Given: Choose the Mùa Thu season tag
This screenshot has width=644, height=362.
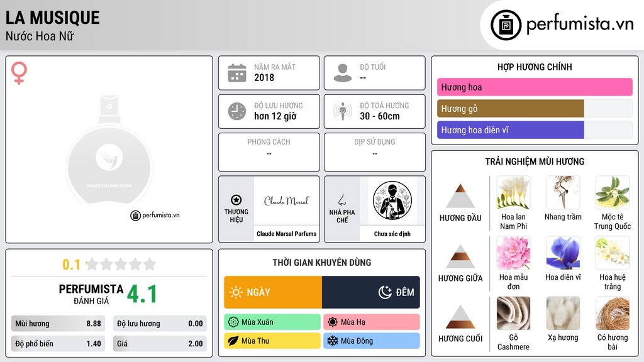Looking at the screenshot, I should [x=272, y=341].
